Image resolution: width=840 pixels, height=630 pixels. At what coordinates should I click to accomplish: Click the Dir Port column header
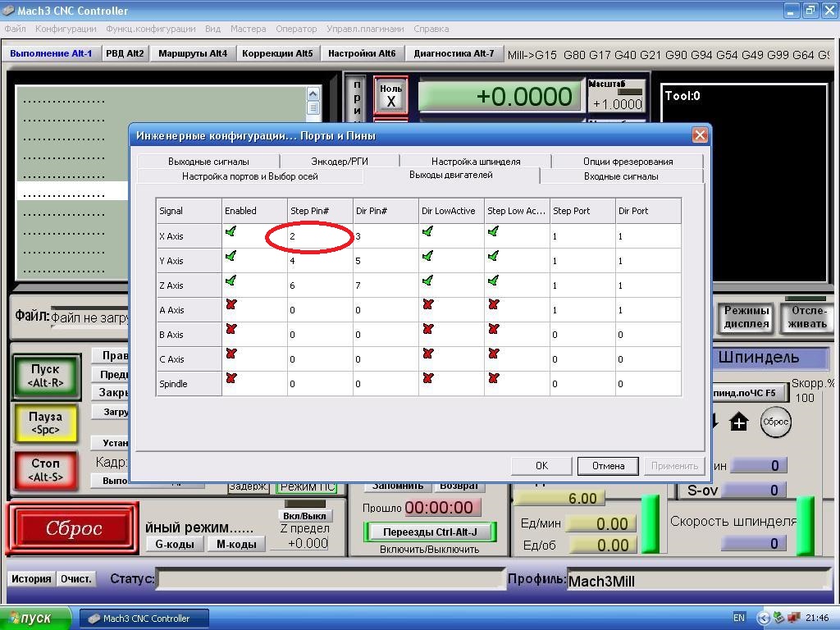[x=648, y=211]
